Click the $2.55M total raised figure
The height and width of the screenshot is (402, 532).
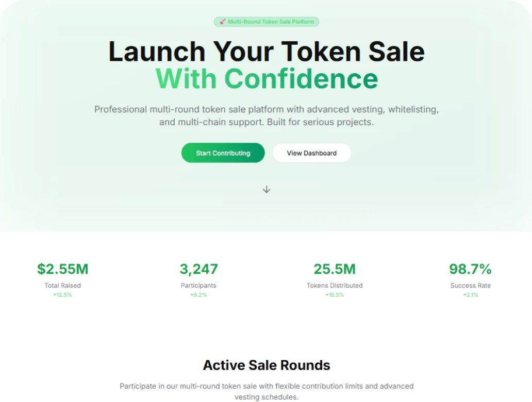pyautogui.click(x=62, y=269)
